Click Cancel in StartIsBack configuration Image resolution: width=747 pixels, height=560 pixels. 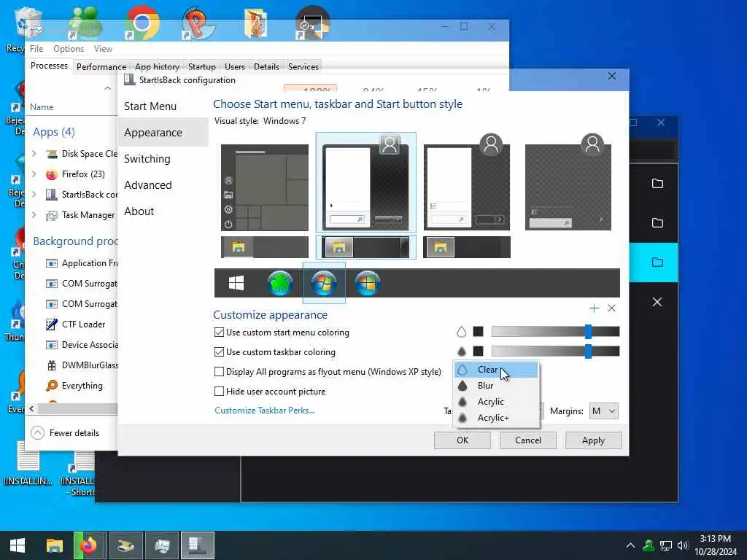pos(528,440)
